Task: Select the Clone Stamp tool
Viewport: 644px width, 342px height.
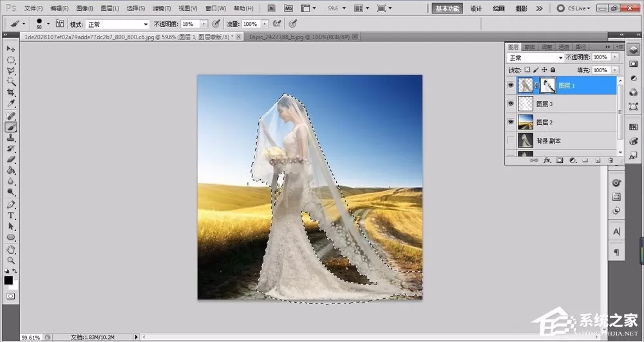Action: [x=11, y=138]
